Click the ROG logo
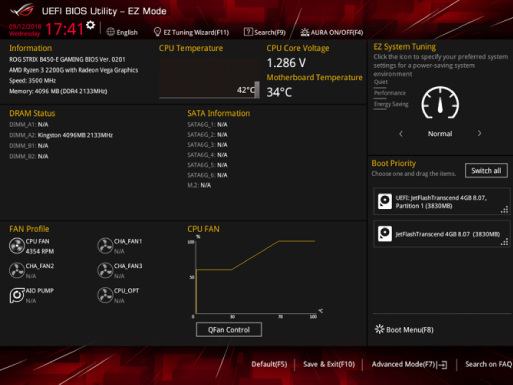Image resolution: width=513 pixels, height=385 pixels. tap(22, 10)
